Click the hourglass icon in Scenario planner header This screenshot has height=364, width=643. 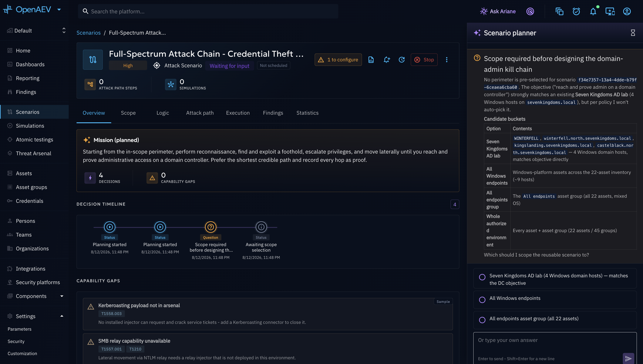pyautogui.click(x=633, y=33)
